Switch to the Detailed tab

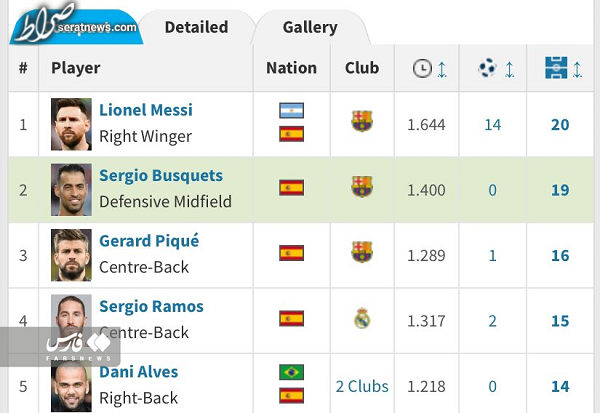click(x=196, y=27)
